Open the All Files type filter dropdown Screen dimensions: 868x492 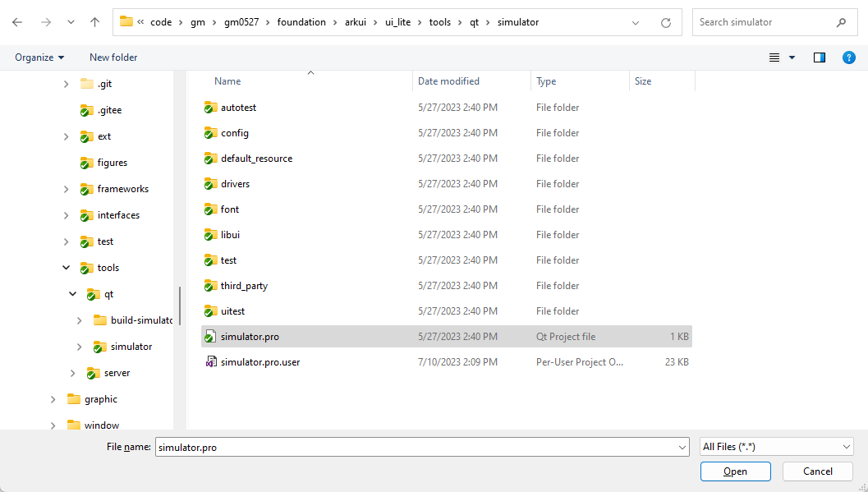(x=776, y=447)
